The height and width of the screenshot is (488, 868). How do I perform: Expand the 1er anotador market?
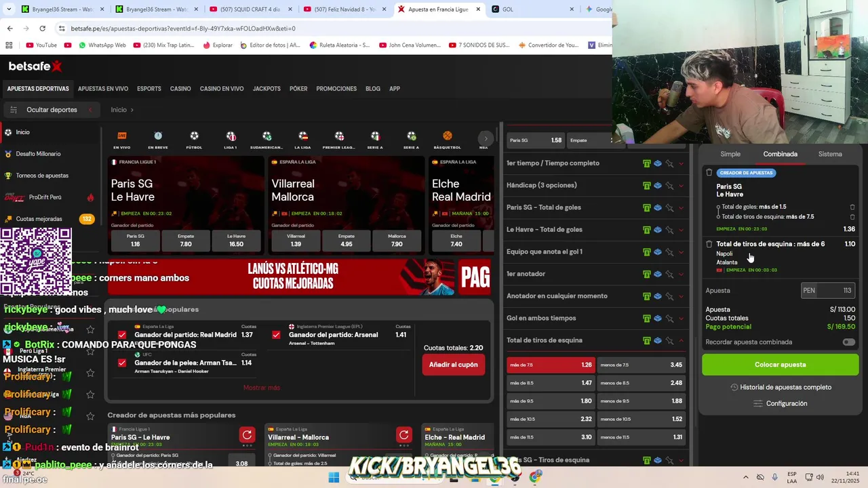point(681,274)
